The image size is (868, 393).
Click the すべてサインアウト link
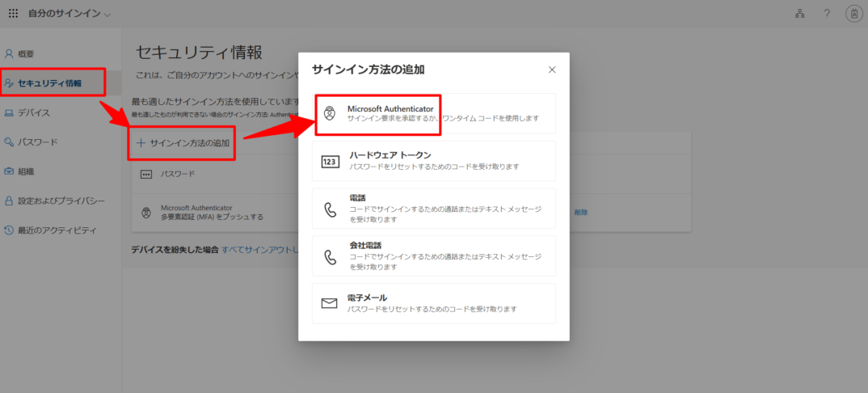tap(261, 250)
